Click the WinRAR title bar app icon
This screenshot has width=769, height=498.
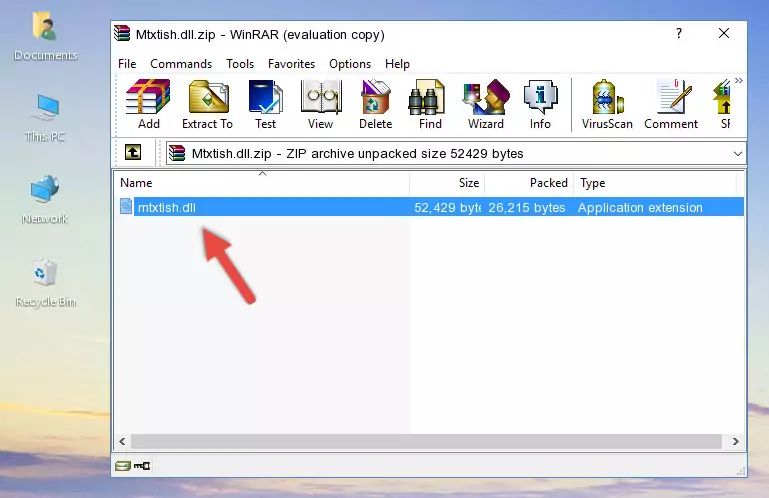(x=122, y=33)
